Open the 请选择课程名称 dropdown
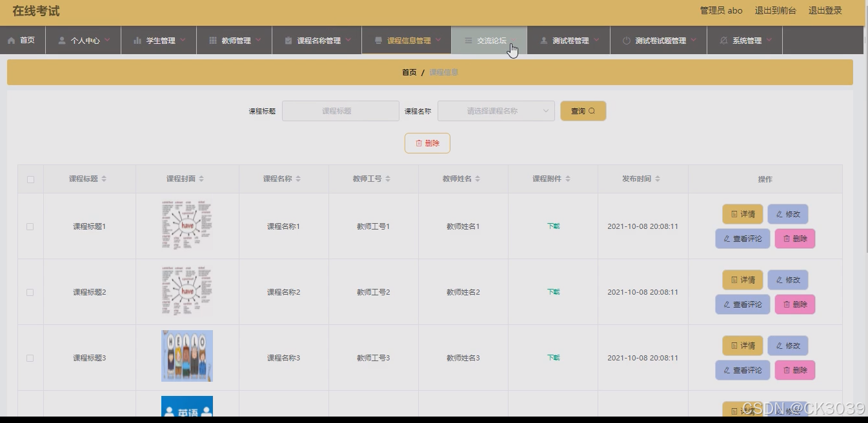Screen dimensions: 868x423 (496, 111)
